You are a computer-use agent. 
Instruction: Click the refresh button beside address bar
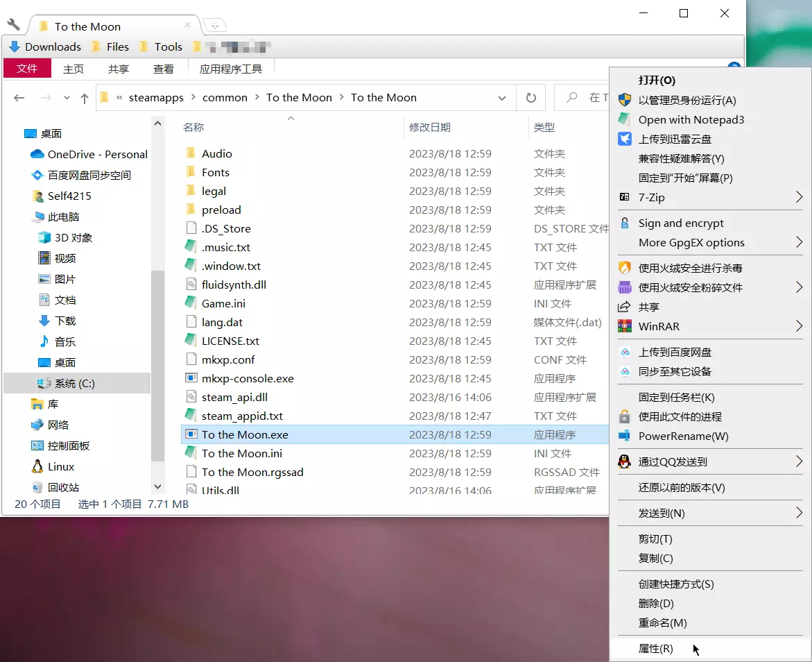530,97
